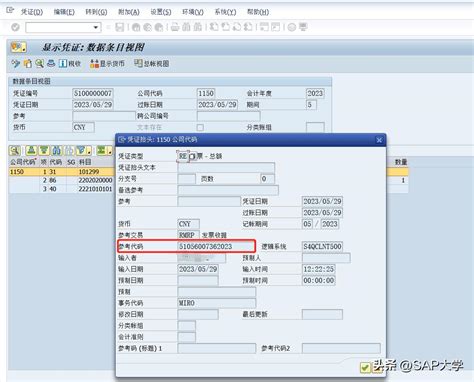The height and width of the screenshot is (382, 474).
Task: Click the 凭证类型 field showing RE in the dialog
Action: click(x=183, y=156)
